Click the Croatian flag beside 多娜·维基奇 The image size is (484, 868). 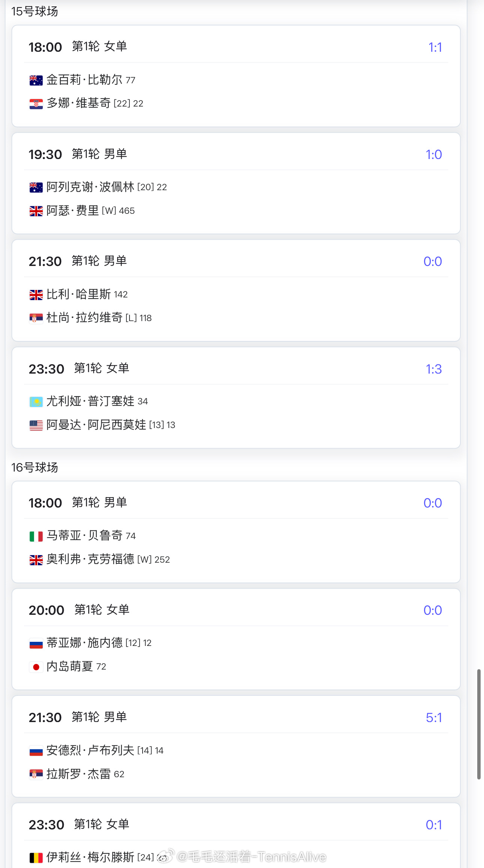[x=36, y=104]
